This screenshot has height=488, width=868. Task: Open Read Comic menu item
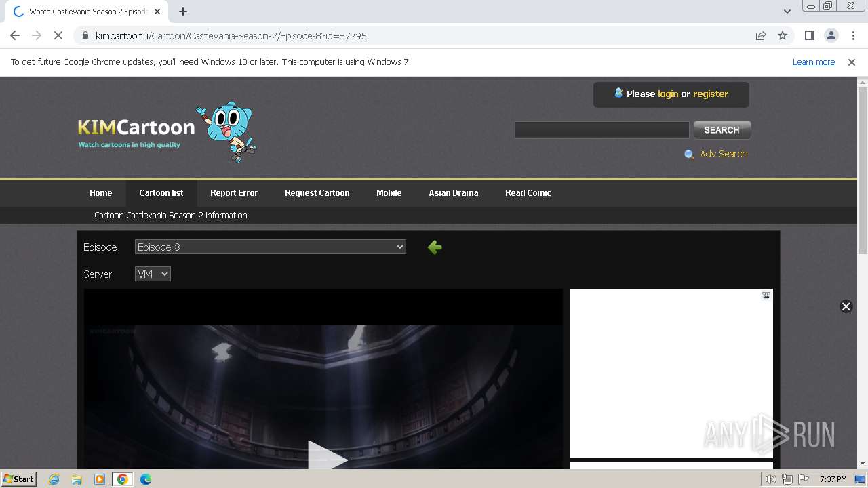[528, 193]
